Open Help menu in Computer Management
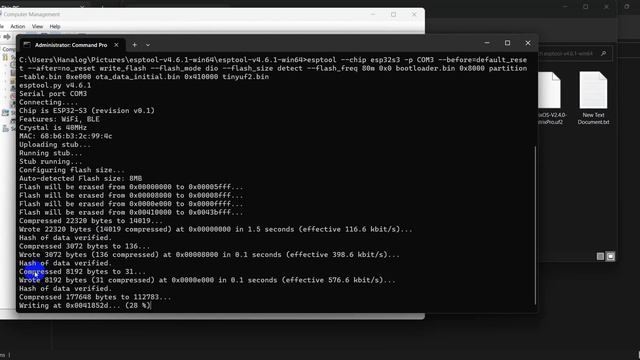 click(x=55, y=26)
